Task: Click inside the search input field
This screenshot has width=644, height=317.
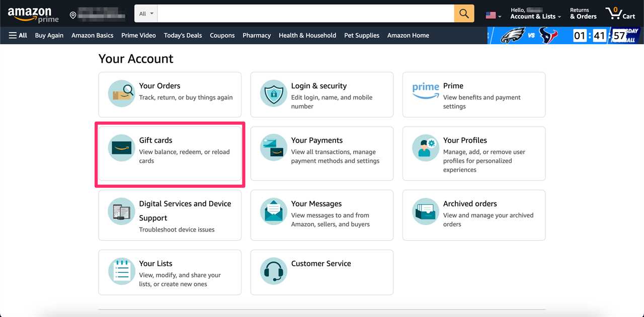Action: point(302,13)
